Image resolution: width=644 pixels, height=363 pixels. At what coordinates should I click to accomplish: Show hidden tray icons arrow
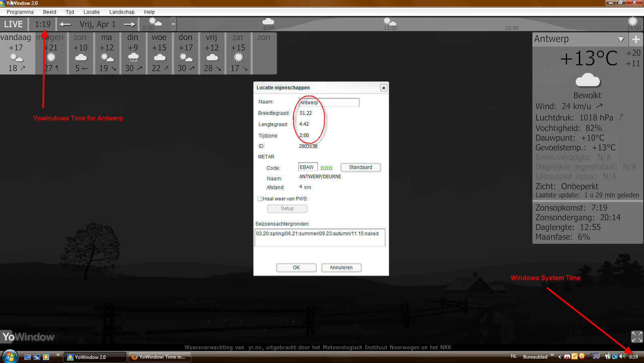pos(560,357)
